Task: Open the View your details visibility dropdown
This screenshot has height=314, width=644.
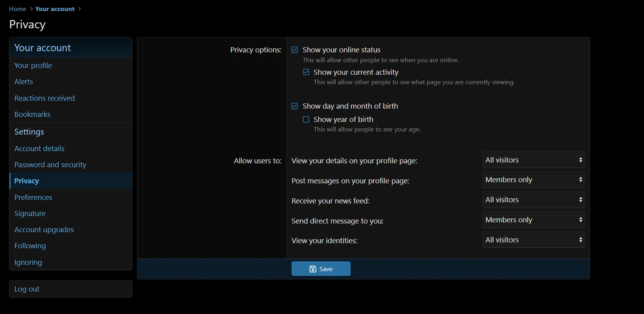Action: coord(533,160)
